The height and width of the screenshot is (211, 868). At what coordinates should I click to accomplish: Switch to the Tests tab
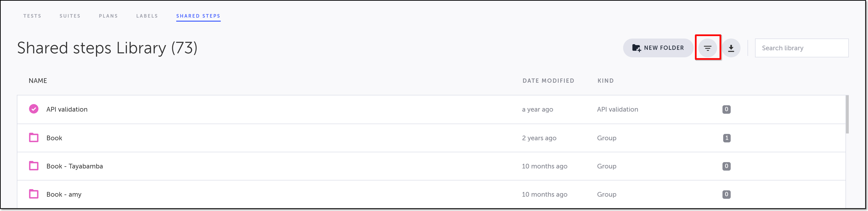32,16
